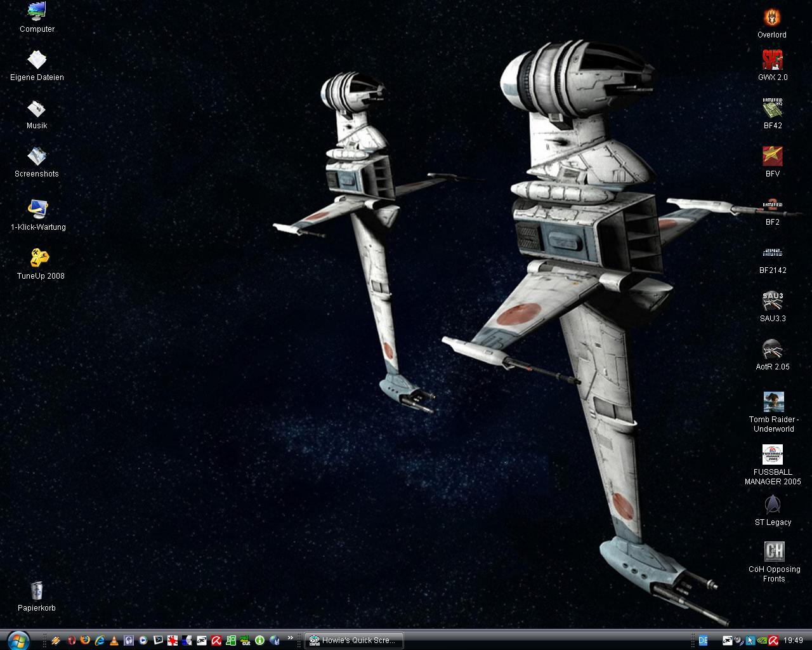Launch Firefox from quick launch

click(x=85, y=640)
